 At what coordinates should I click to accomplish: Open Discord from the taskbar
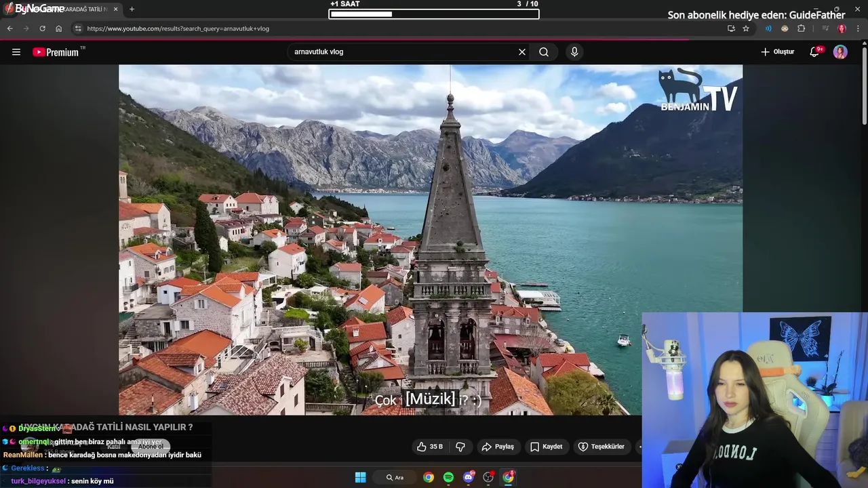click(468, 477)
